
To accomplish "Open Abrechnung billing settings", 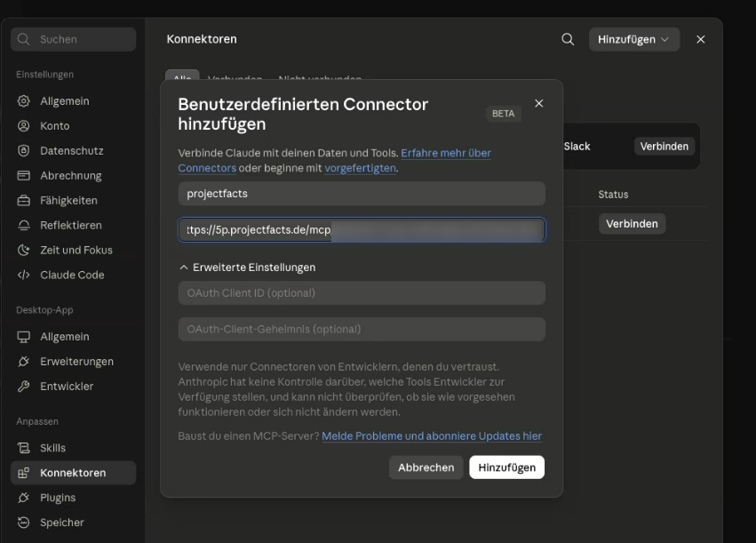I will [70, 176].
